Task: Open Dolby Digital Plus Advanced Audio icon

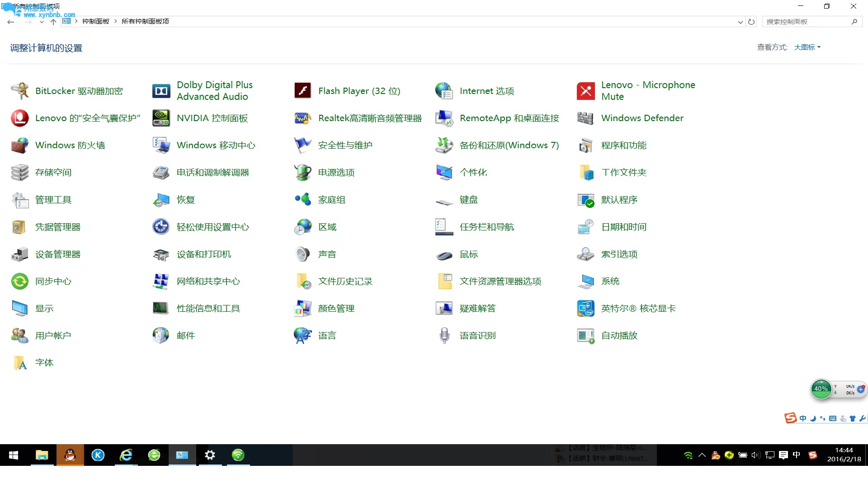Action: tap(161, 91)
